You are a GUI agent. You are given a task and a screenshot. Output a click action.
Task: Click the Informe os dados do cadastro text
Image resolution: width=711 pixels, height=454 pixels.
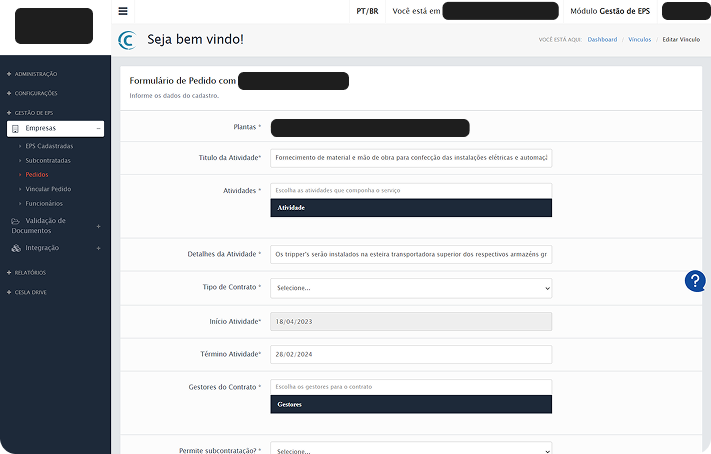pos(174,96)
